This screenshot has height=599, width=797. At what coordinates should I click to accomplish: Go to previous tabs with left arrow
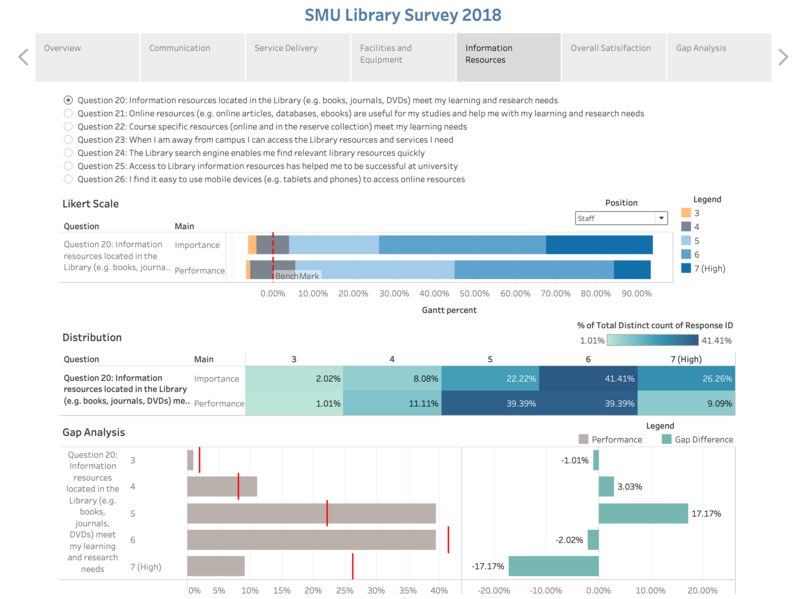tap(23, 57)
